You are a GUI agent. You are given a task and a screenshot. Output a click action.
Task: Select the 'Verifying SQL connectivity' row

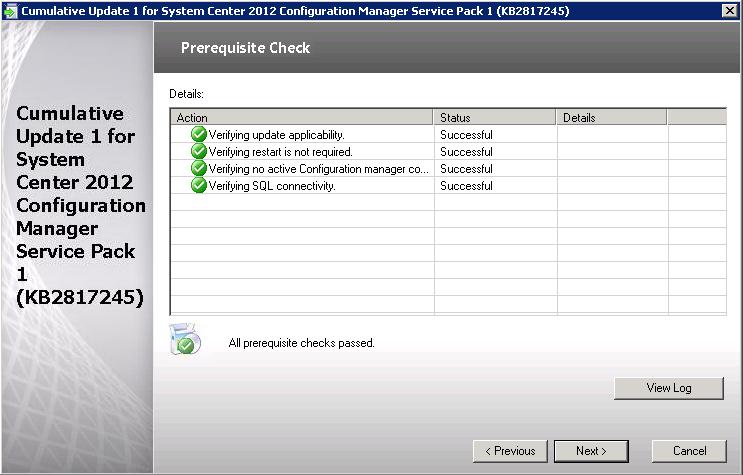tap(272, 186)
